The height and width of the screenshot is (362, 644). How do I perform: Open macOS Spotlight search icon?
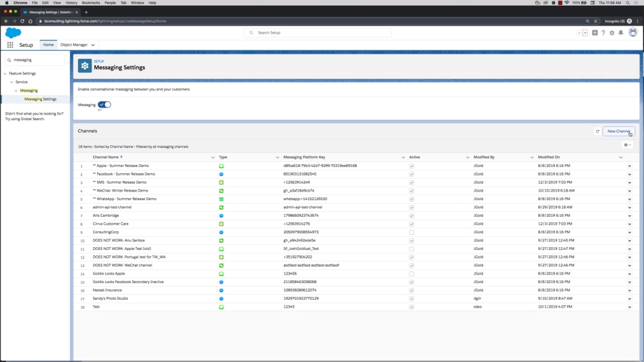pyautogui.click(x=628, y=3)
